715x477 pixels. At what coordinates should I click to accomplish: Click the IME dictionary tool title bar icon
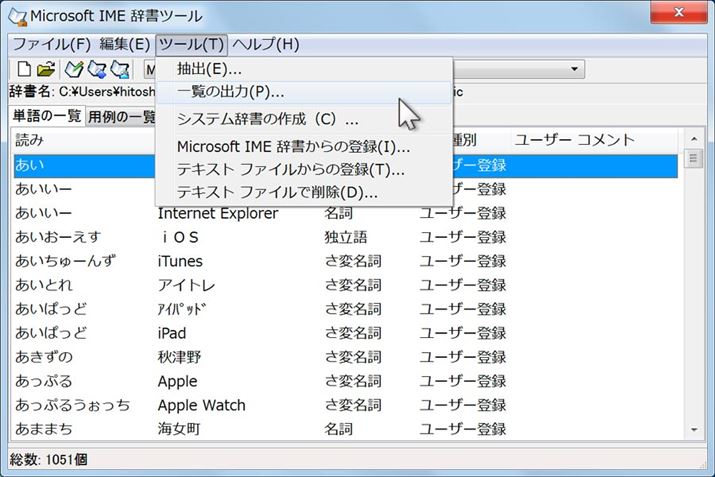coord(18,16)
